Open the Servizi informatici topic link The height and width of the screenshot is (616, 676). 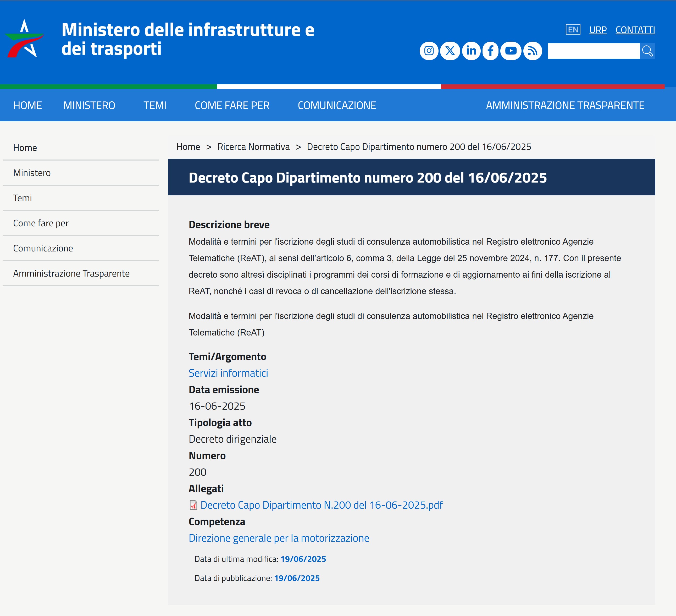click(x=228, y=373)
